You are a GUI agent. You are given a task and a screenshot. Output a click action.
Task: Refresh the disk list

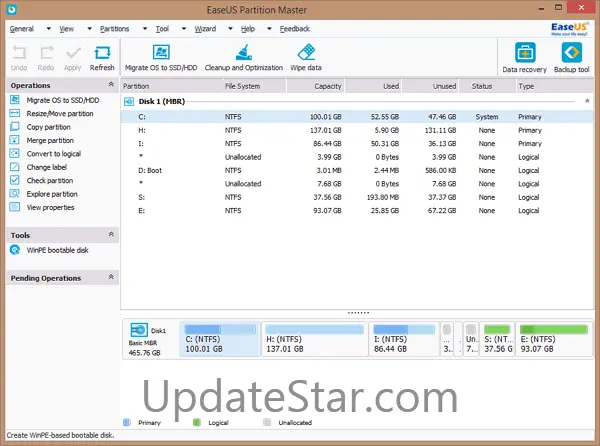tap(102, 58)
